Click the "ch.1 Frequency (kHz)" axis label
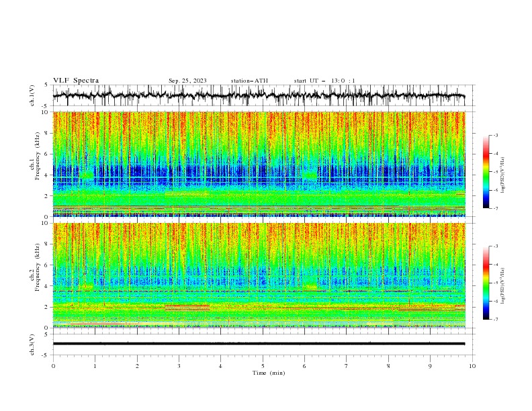Viewport: 532px width, 411px height. point(35,156)
